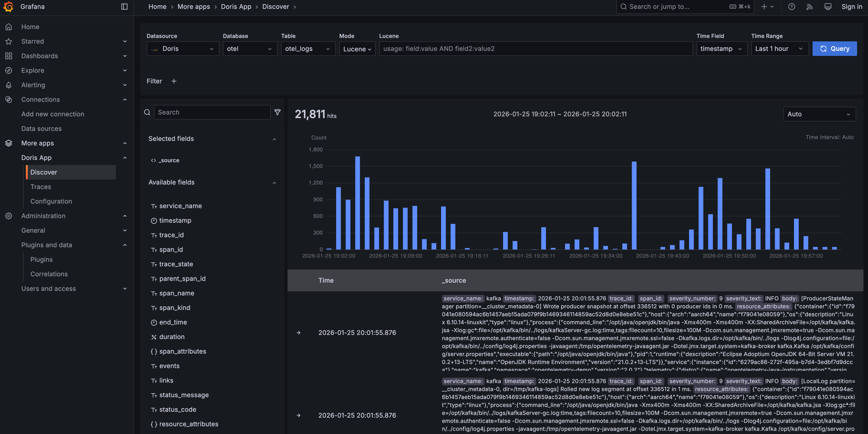Screen dimensions: 868x434
Task: Click the Explore compass icon
Action: point(9,70)
